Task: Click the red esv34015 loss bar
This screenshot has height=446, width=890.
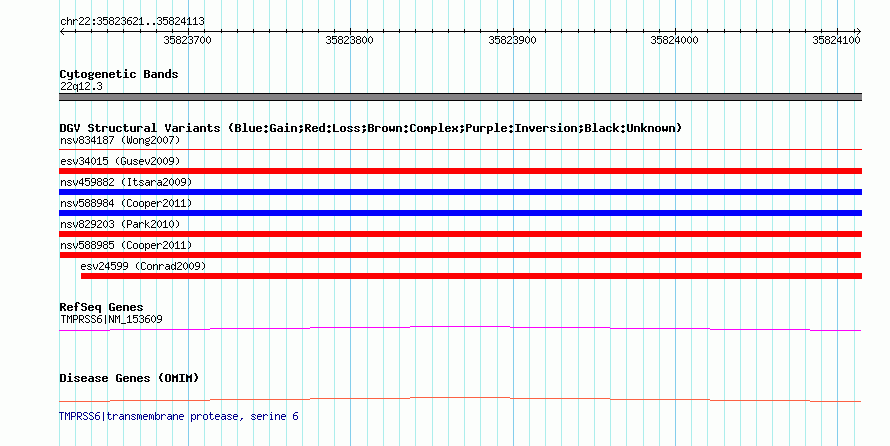Action: 460,171
